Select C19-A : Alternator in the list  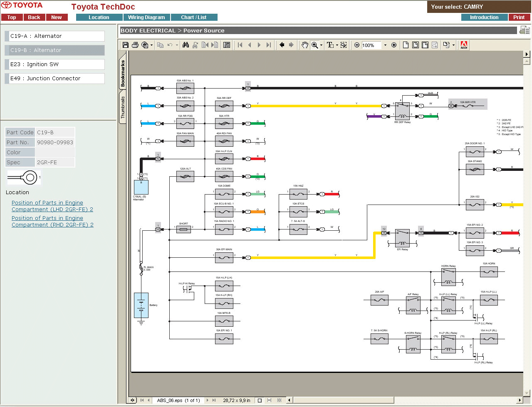[54, 36]
